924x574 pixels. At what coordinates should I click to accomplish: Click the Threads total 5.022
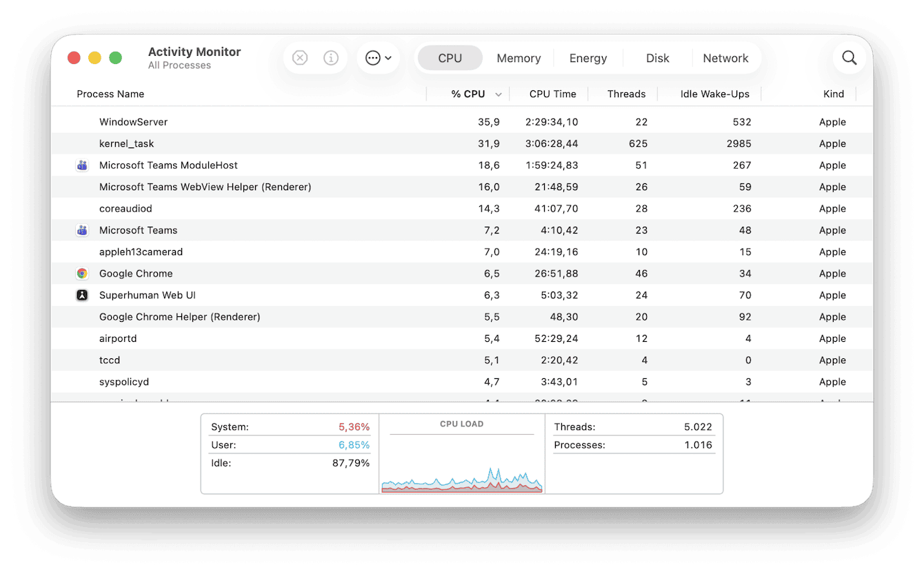698,427
